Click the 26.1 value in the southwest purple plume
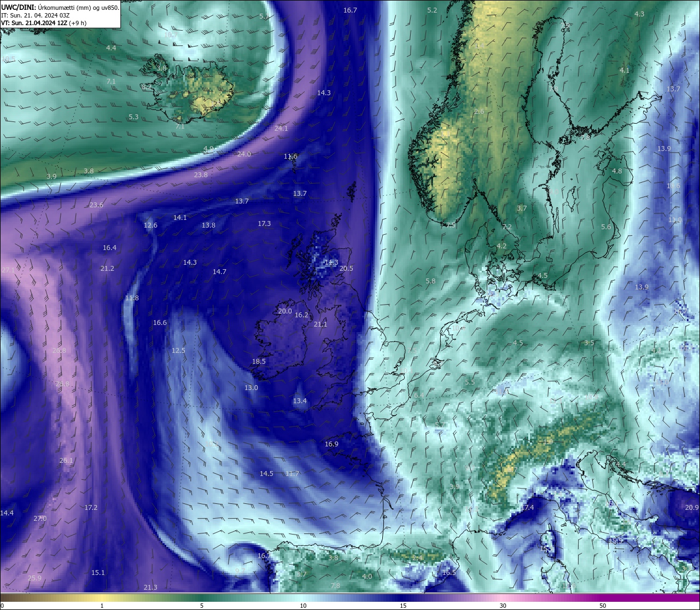Viewport: 700px width, 610px height. click(66, 461)
